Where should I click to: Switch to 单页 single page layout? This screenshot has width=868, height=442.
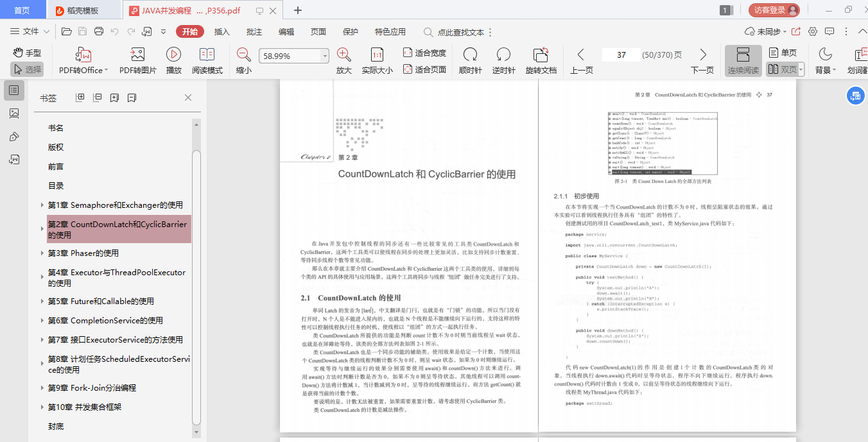783,53
